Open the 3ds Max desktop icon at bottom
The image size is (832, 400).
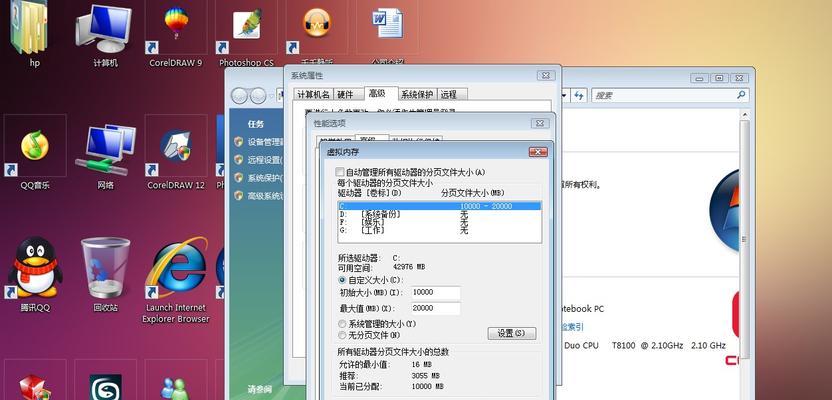(x=106, y=386)
